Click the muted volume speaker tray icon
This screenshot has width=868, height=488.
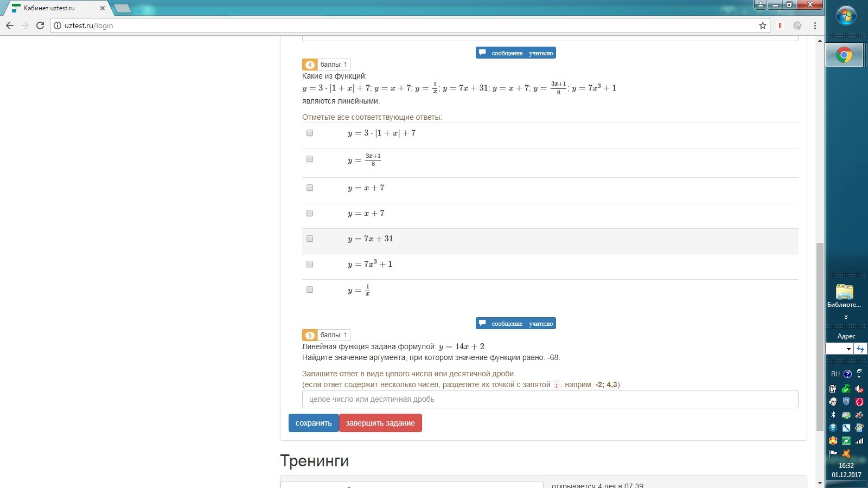[859, 389]
